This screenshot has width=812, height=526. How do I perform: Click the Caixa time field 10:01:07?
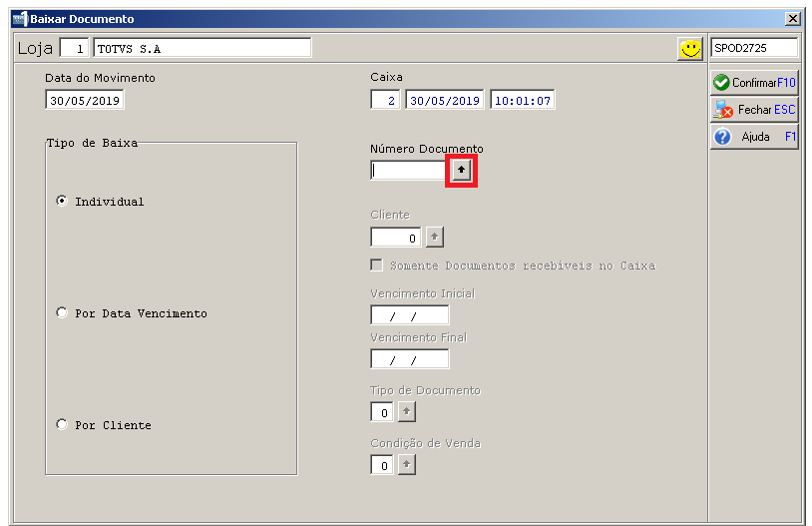[x=523, y=100]
